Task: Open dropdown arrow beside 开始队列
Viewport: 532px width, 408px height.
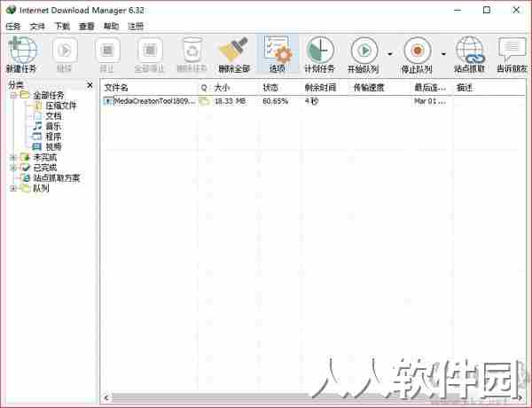Action: tap(390, 54)
